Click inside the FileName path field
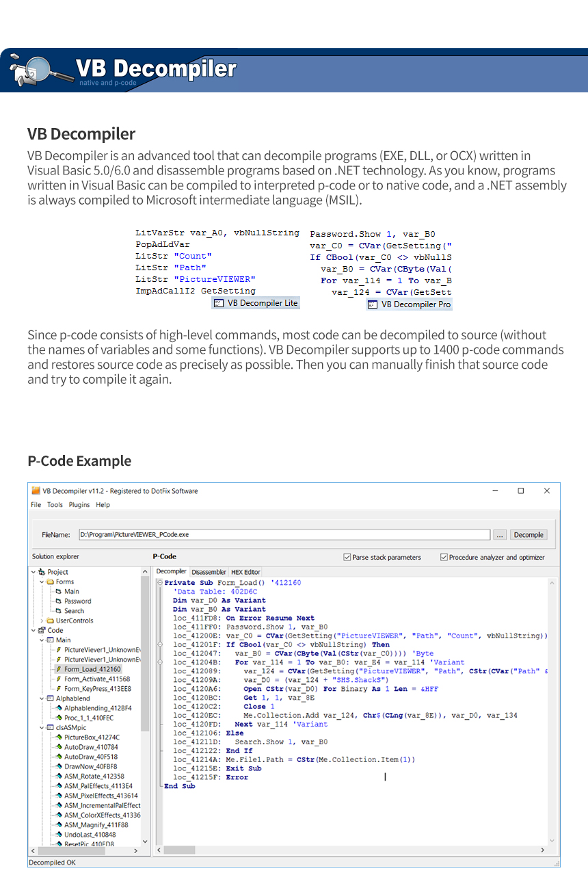Screen dimensions: 588x888 (273, 535)
